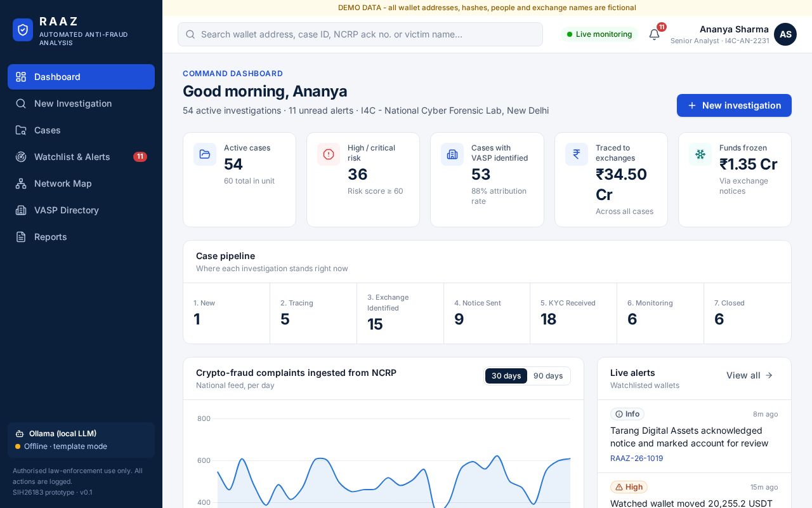Click the RAAZ shield logo icon
Viewport: 812px width, 508px height.
[23, 30]
